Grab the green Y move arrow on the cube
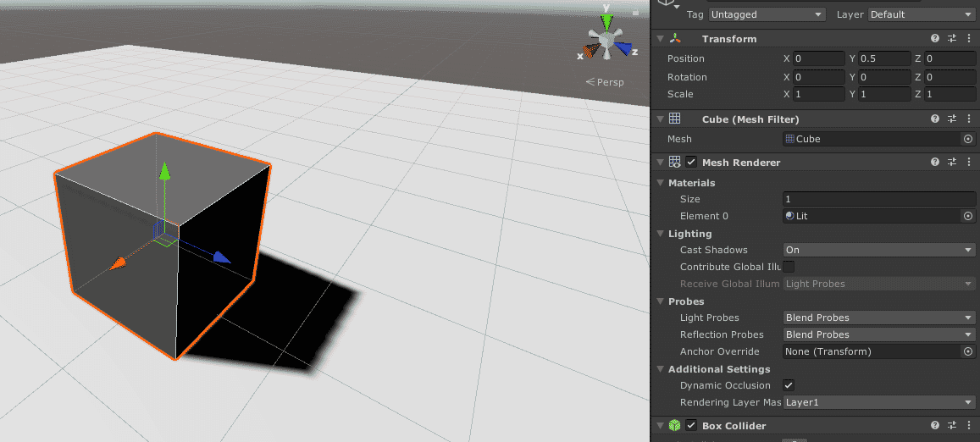Image resolution: width=980 pixels, height=442 pixels. point(164,171)
